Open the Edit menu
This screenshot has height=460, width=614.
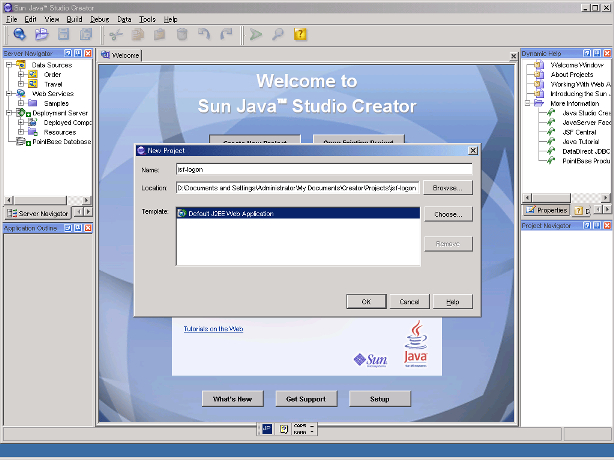pos(30,19)
